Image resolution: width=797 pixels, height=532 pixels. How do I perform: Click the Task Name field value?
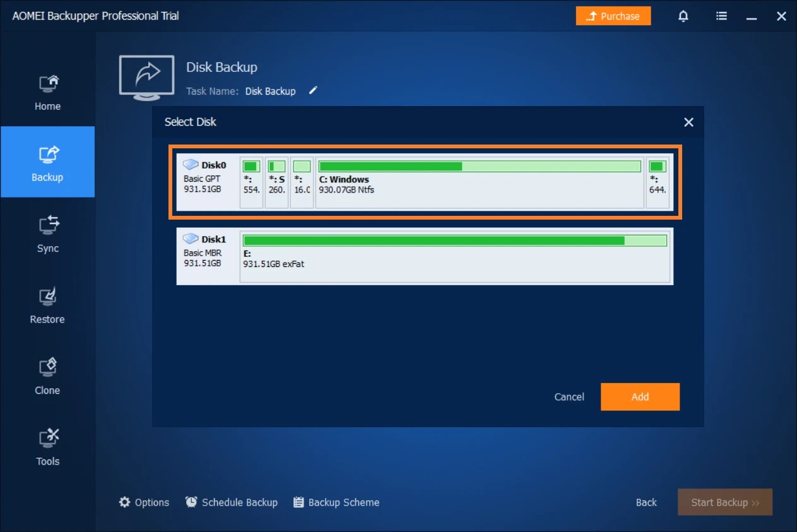coord(271,92)
